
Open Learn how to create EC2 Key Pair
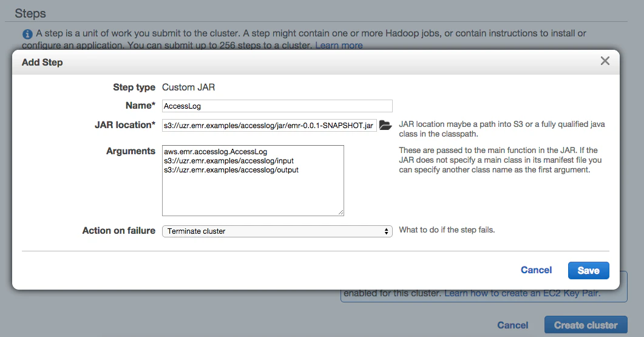click(x=523, y=293)
